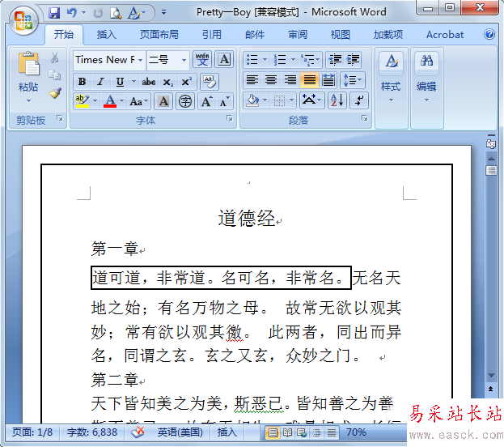Click page number 页面: 1/8 indicator

pos(32,432)
